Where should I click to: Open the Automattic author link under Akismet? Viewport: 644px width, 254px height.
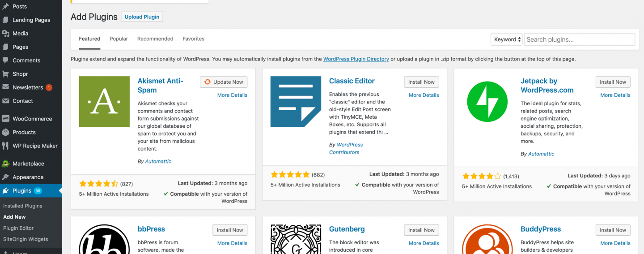click(x=158, y=161)
